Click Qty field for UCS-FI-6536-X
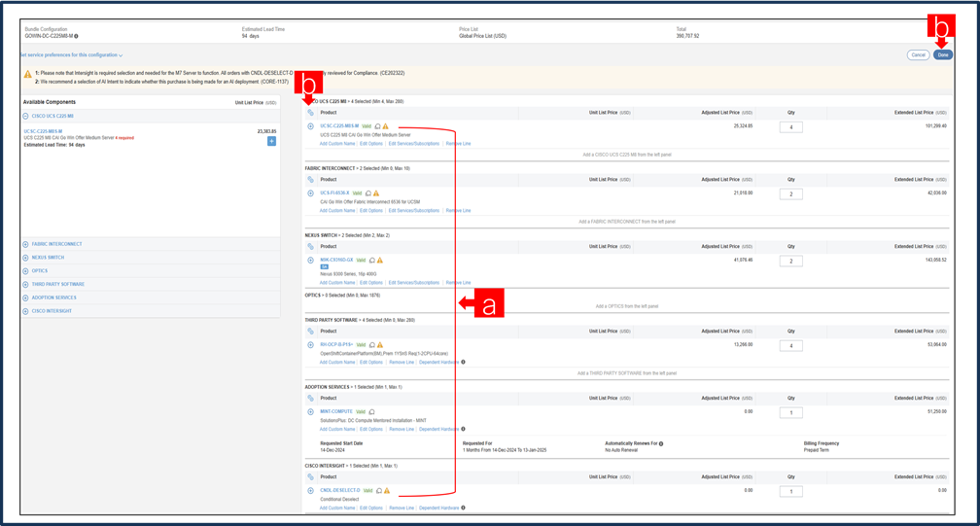 click(x=790, y=194)
